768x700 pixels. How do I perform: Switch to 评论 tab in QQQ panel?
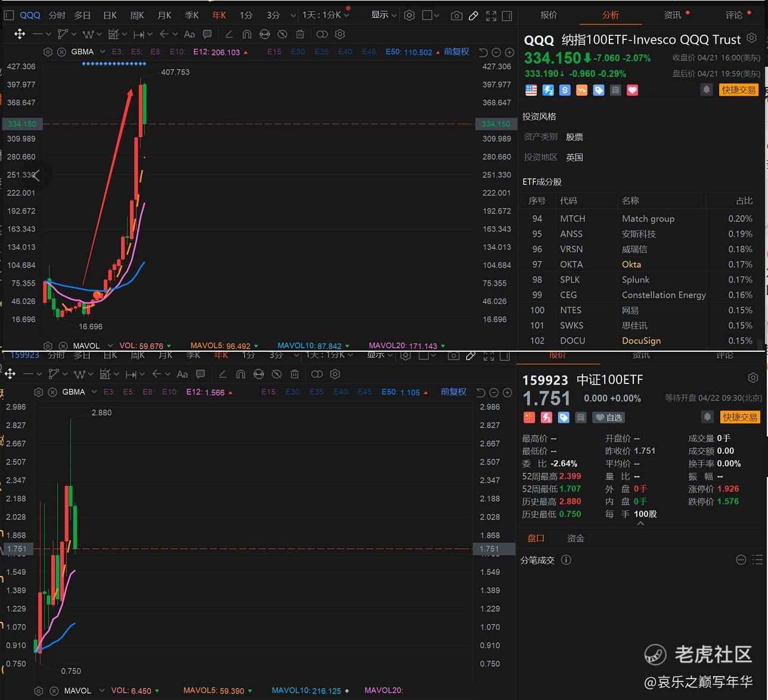734,14
